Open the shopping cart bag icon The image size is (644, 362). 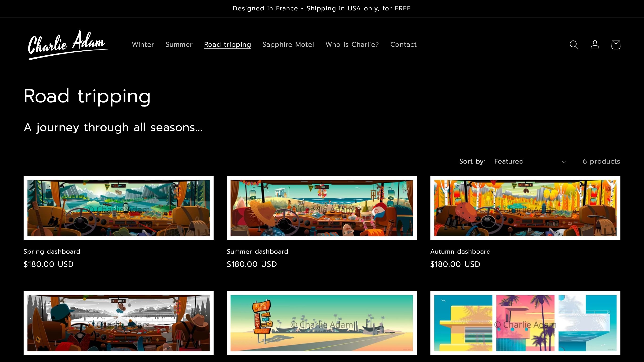pos(615,45)
